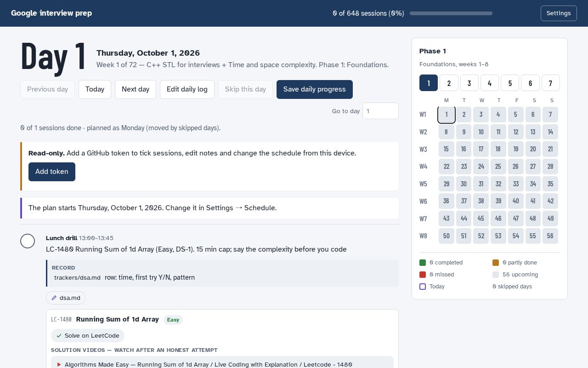Open day 53 in week 8

(x=498, y=236)
